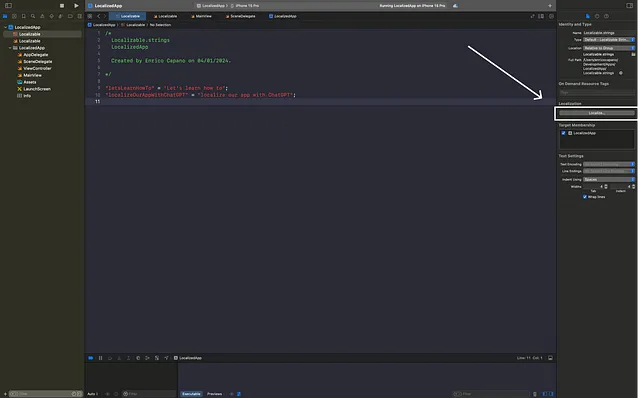This screenshot has height=398, width=640.
Task: Run the app with the play button
Action: click(76, 6)
